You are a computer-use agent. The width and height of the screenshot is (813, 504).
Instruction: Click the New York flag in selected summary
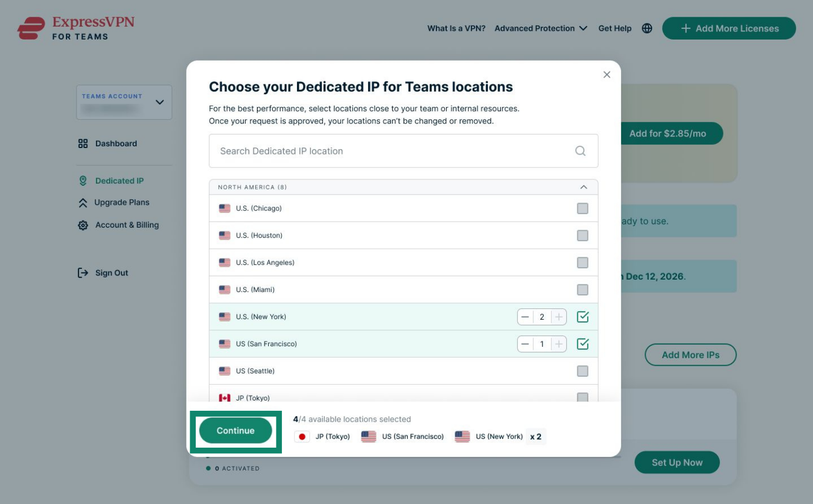(x=462, y=437)
